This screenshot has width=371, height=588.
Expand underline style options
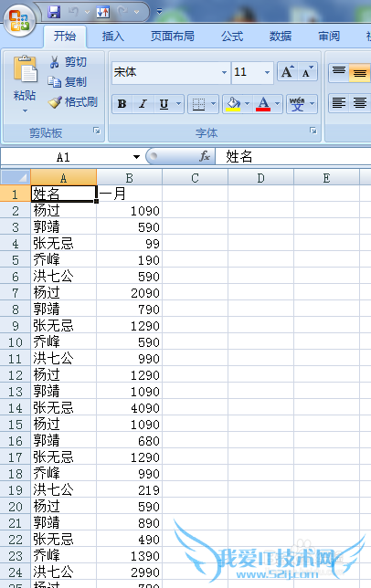click(178, 104)
